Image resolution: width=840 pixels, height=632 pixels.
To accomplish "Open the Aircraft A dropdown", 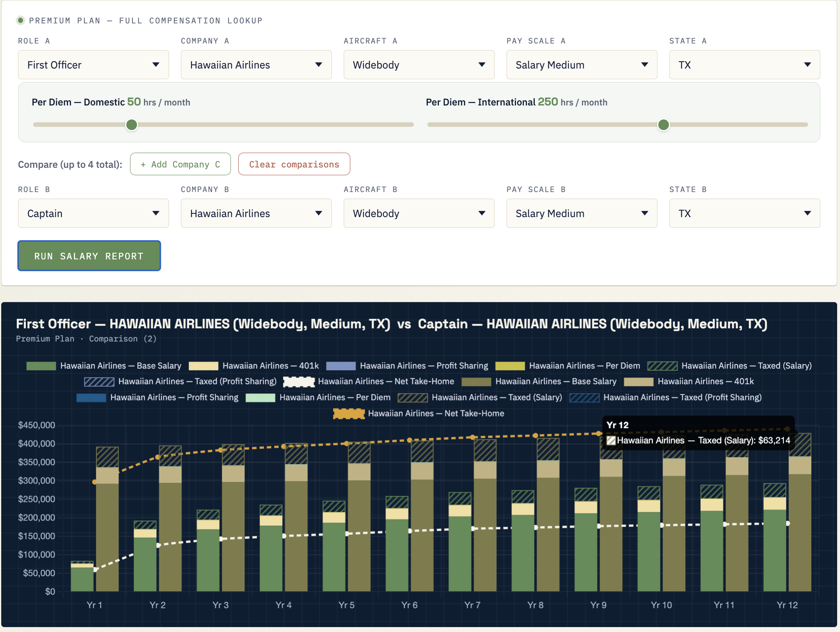I will pyautogui.click(x=419, y=65).
